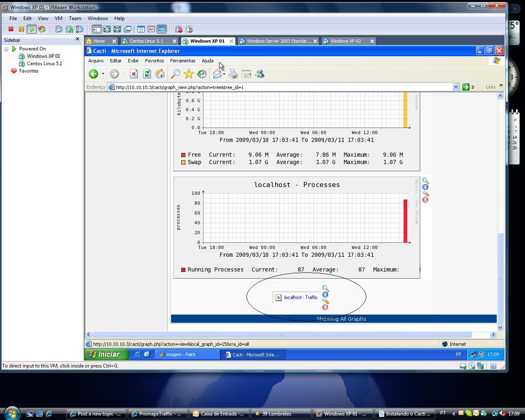
Task: Click the wrench icon beside localhost Traffic
Action: (x=325, y=301)
